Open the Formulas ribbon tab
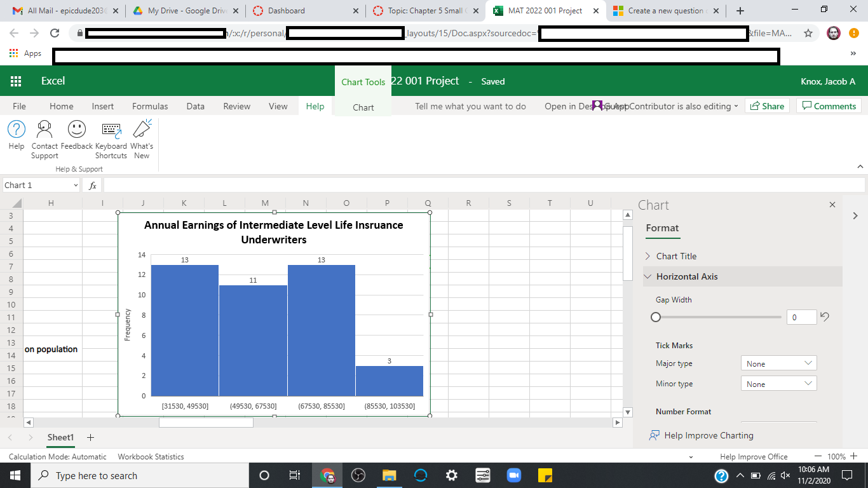Image resolution: width=868 pixels, height=488 pixels. 150,106
